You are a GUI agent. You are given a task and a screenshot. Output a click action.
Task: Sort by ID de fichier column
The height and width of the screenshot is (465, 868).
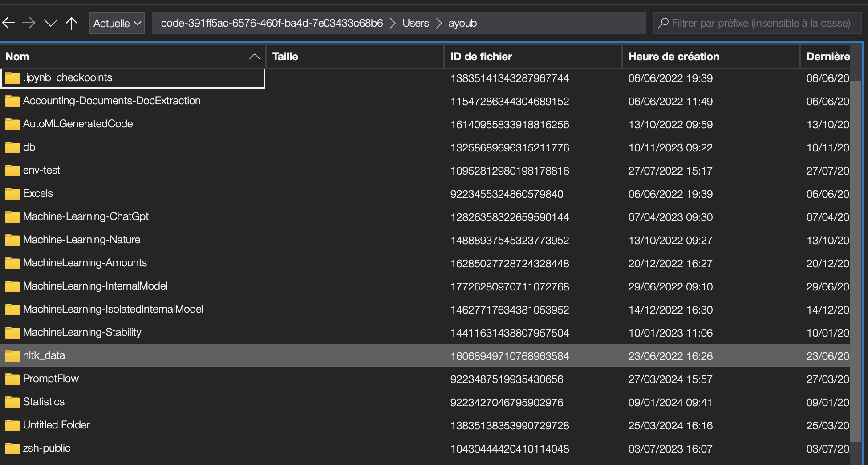pyautogui.click(x=533, y=57)
